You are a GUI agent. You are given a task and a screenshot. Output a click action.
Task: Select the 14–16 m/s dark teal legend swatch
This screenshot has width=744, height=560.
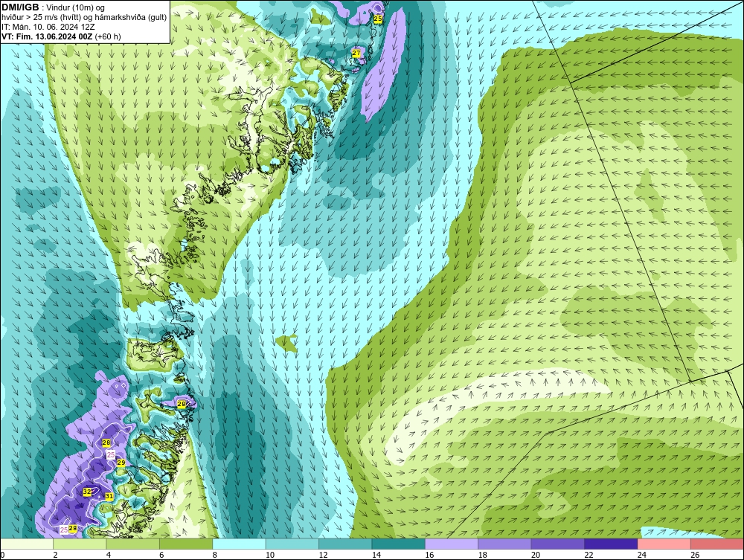coord(399,544)
